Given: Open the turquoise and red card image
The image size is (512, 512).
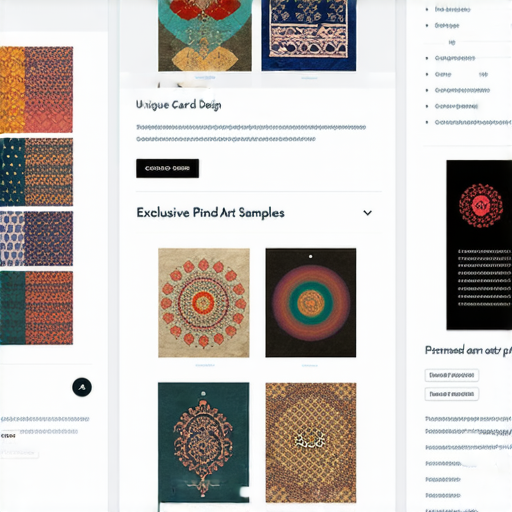Looking at the screenshot, I should pyautogui.click(x=205, y=35).
